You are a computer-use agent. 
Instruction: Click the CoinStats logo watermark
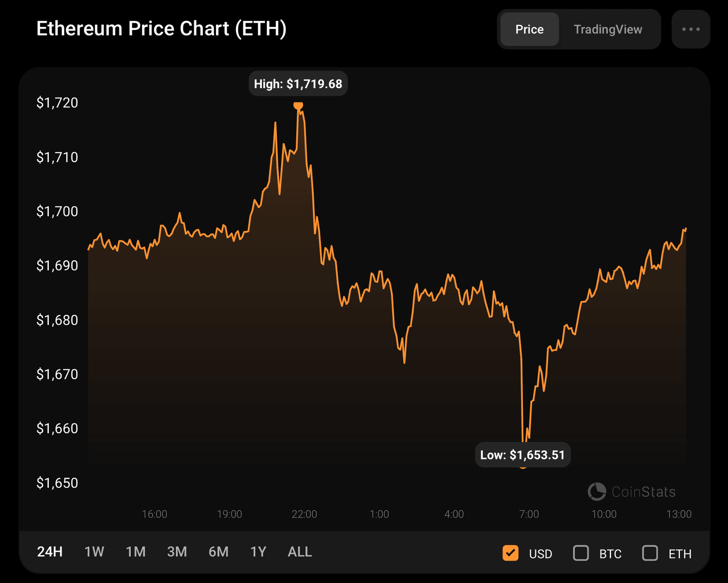[x=632, y=492]
